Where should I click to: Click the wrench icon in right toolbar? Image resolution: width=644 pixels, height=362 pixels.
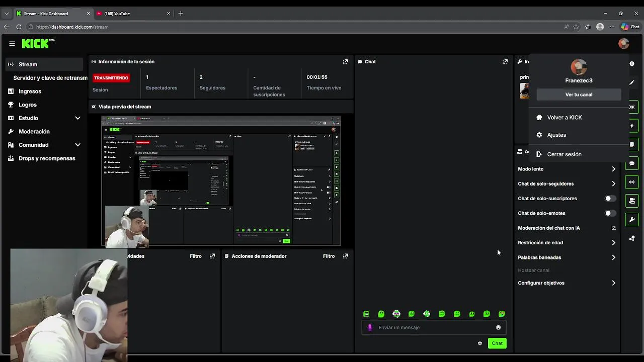click(632, 220)
